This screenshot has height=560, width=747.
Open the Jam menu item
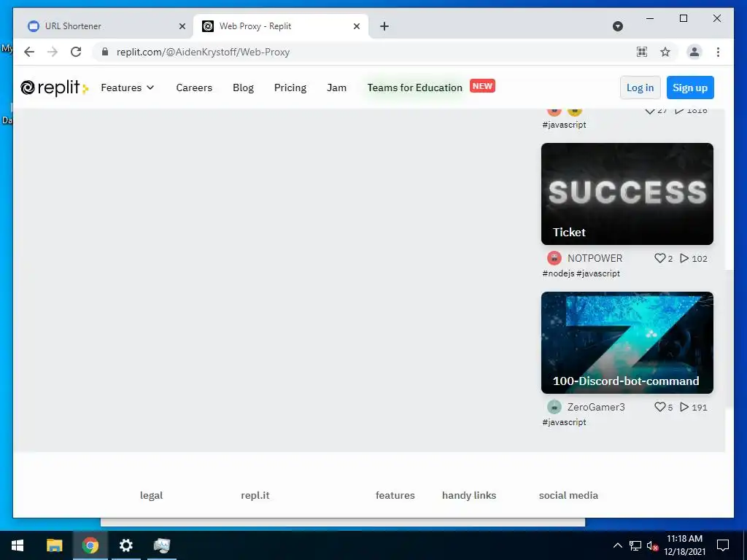[336, 87]
